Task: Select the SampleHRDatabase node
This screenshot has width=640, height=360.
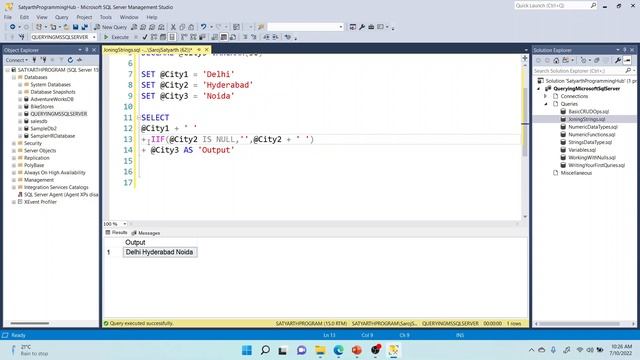Action: tap(52, 136)
